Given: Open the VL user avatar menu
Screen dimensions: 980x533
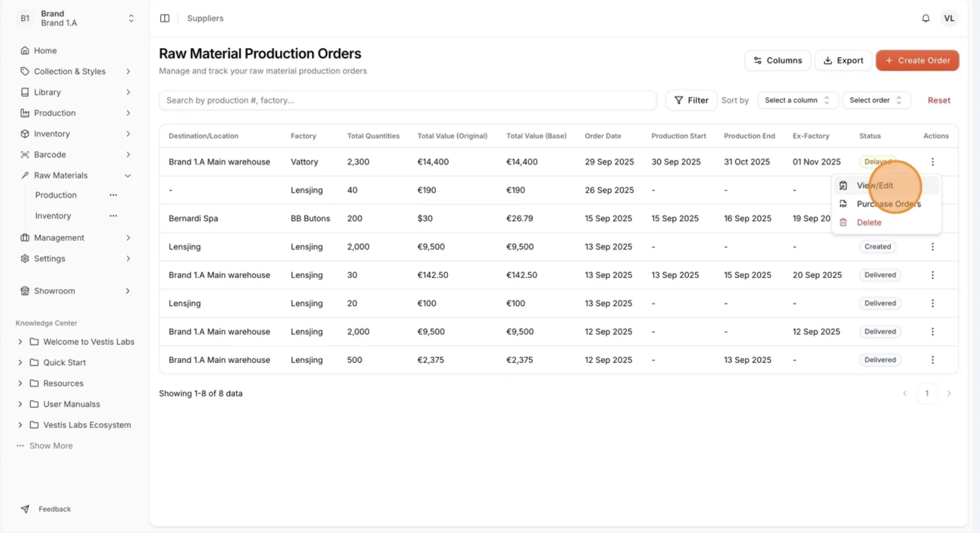Looking at the screenshot, I should [949, 18].
